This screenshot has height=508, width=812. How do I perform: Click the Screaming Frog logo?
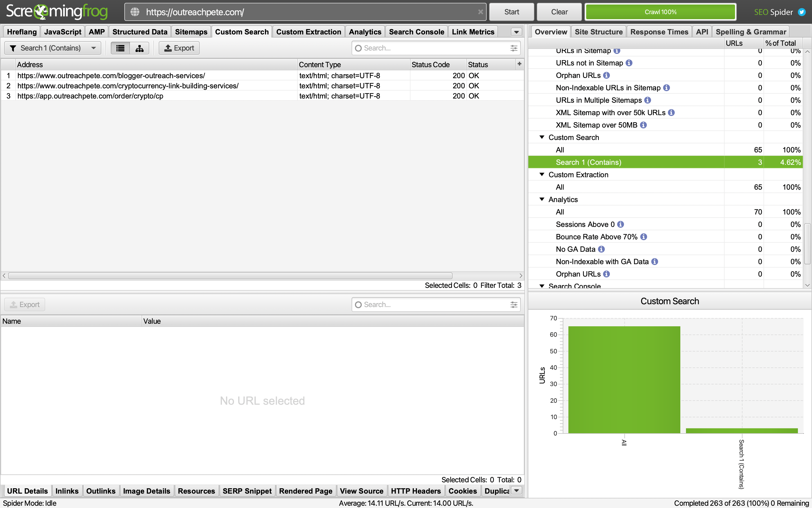coord(57,12)
